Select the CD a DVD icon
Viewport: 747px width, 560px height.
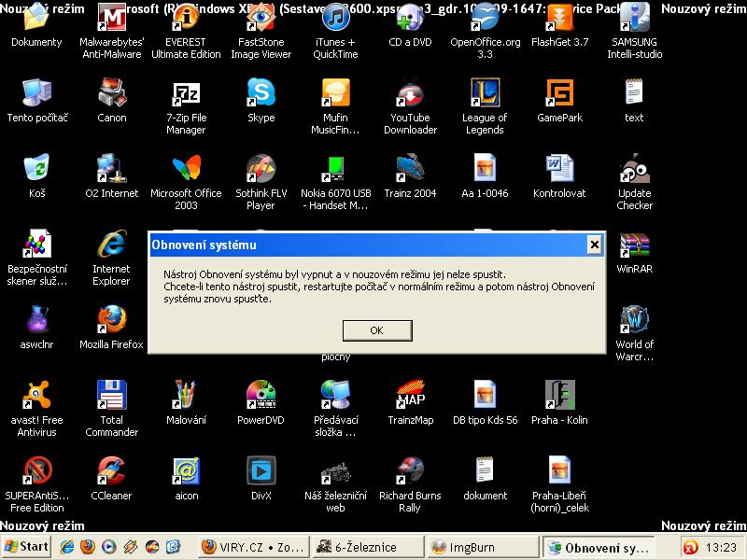pyautogui.click(x=410, y=17)
